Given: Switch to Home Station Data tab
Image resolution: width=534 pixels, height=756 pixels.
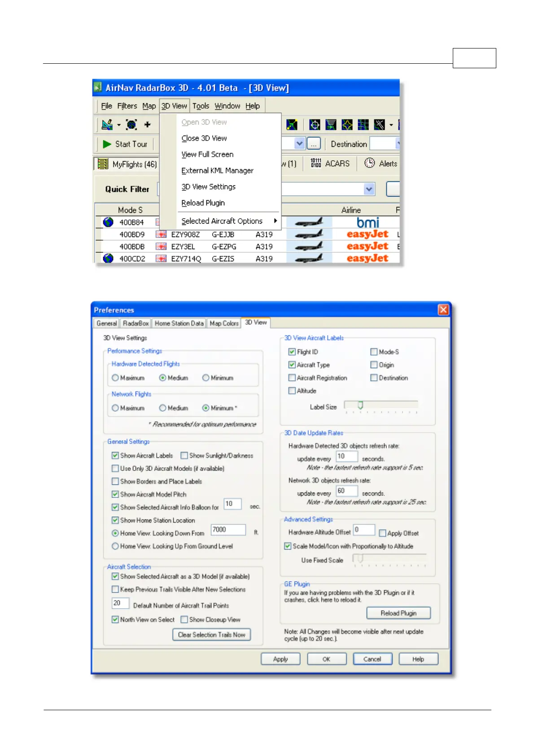Looking at the screenshot, I should coord(179,323).
